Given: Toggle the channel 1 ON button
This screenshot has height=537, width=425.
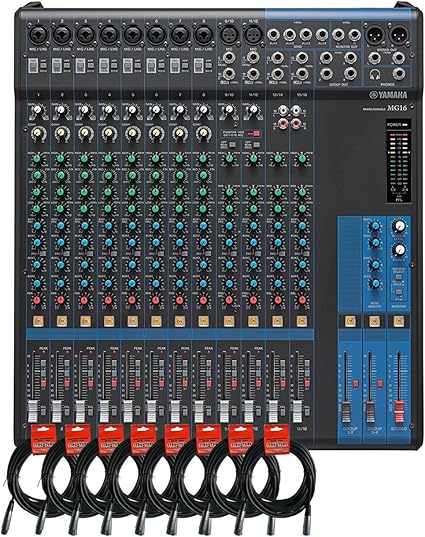Looking at the screenshot, I should pyautogui.click(x=38, y=321).
